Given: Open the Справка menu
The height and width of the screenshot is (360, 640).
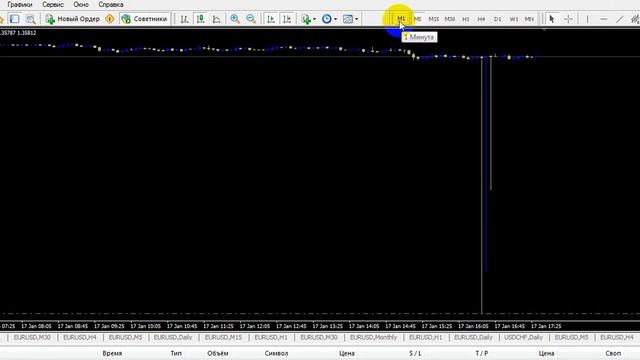Looking at the screenshot, I should [111, 4].
